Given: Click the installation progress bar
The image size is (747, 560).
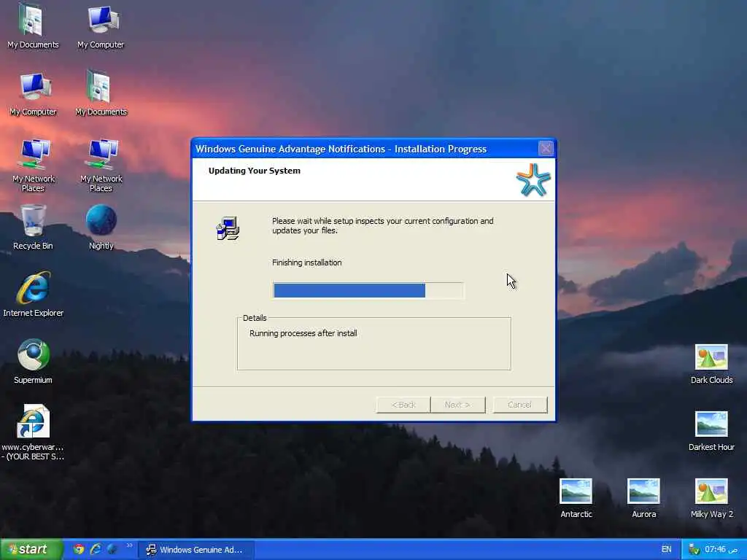Looking at the screenshot, I should [368, 290].
